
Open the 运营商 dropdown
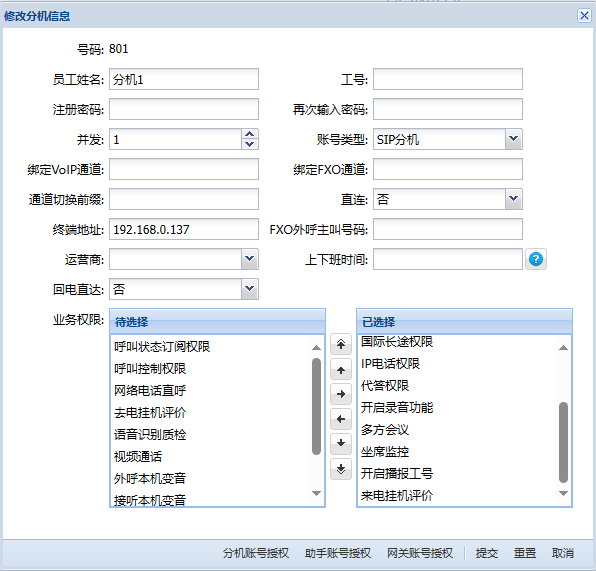(250, 259)
